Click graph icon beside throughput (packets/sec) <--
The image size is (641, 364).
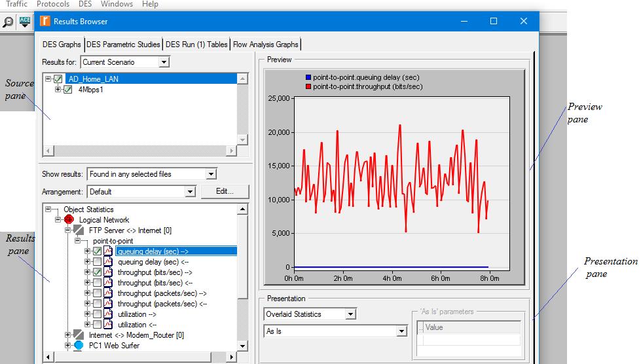pos(108,304)
